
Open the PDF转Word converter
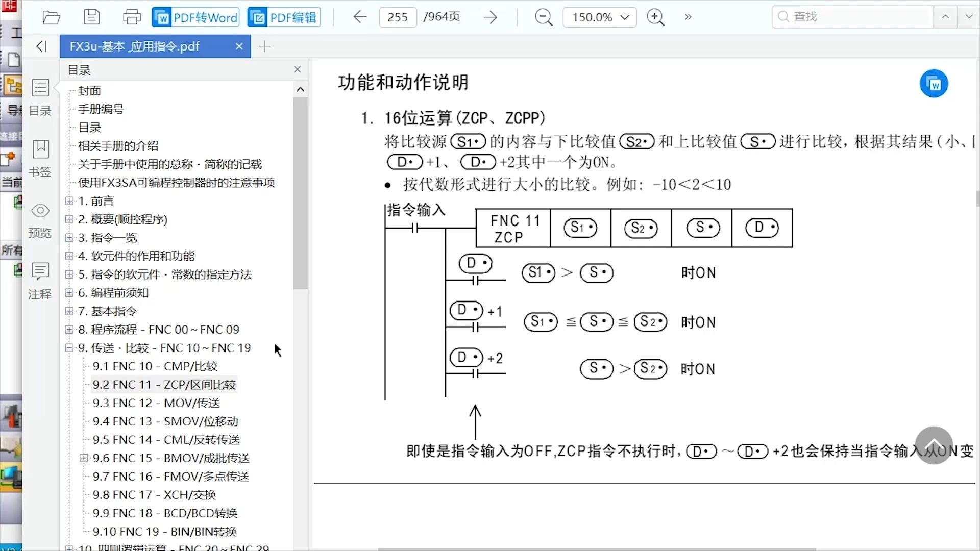pos(194,17)
